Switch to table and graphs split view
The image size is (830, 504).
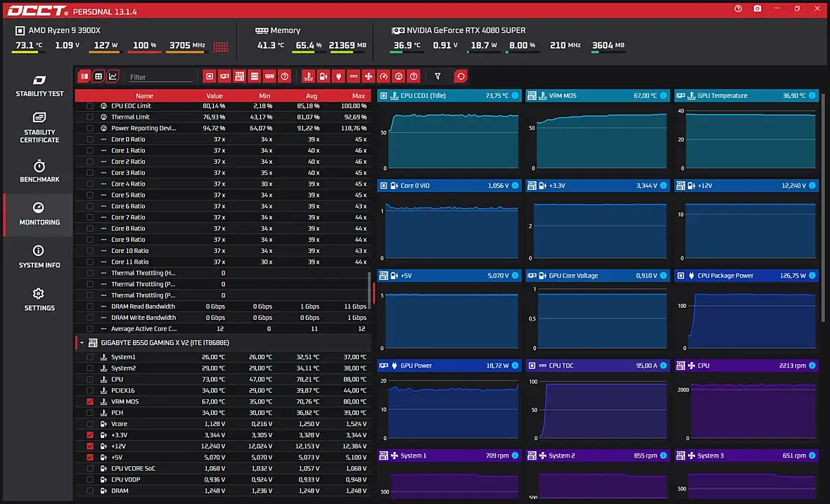pyautogui.click(x=84, y=76)
